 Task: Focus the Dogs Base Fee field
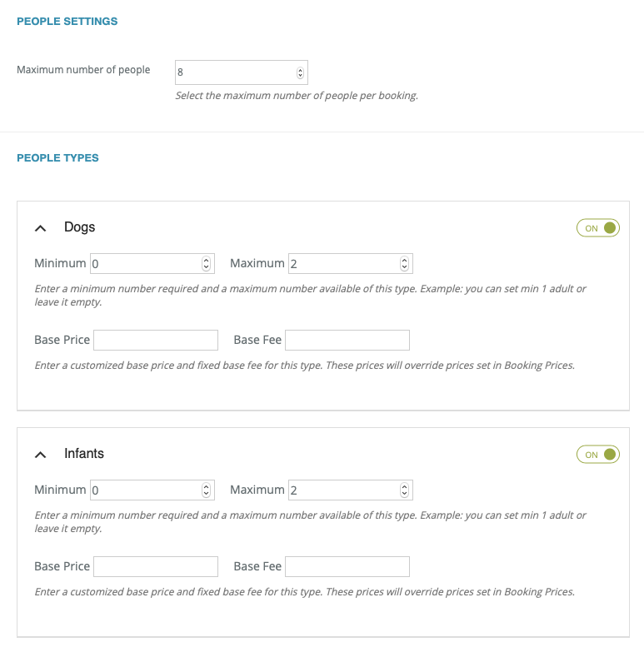tap(347, 340)
